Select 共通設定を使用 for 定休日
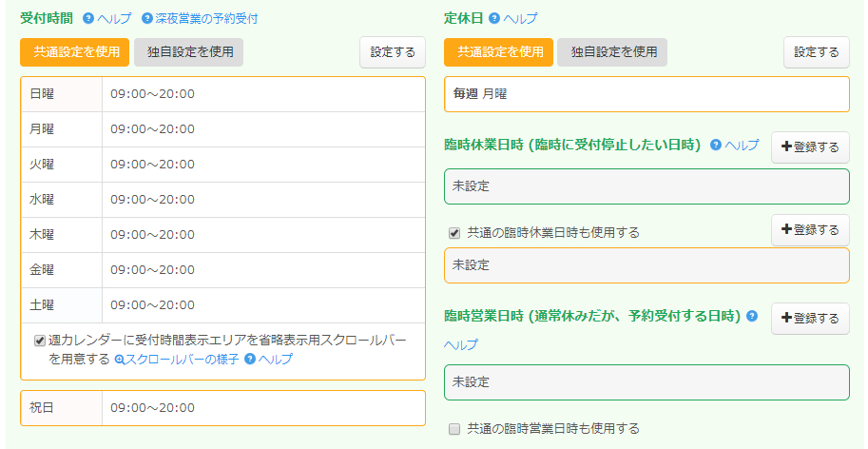The height and width of the screenshot is (449, 868). 498,52
